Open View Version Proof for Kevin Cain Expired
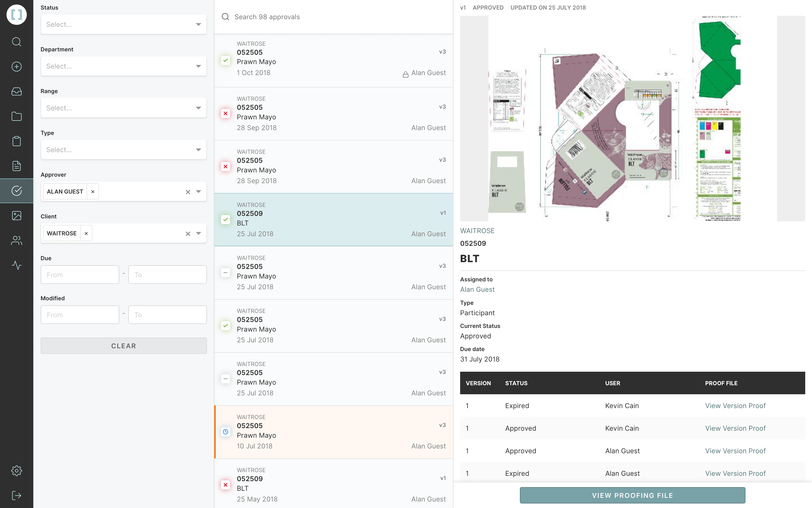This screenshot has width=812, height=508. pyautogui.click(x=735, y=406)
